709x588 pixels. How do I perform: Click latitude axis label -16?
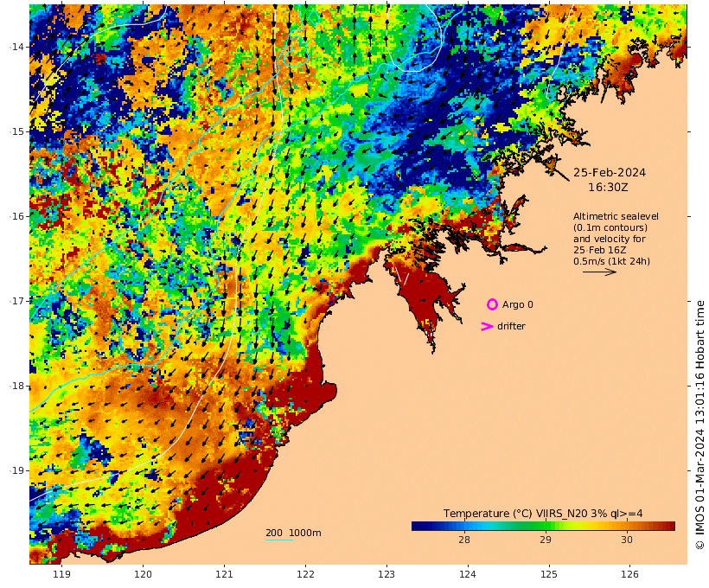pyautogui.click(x=16, y=216)
